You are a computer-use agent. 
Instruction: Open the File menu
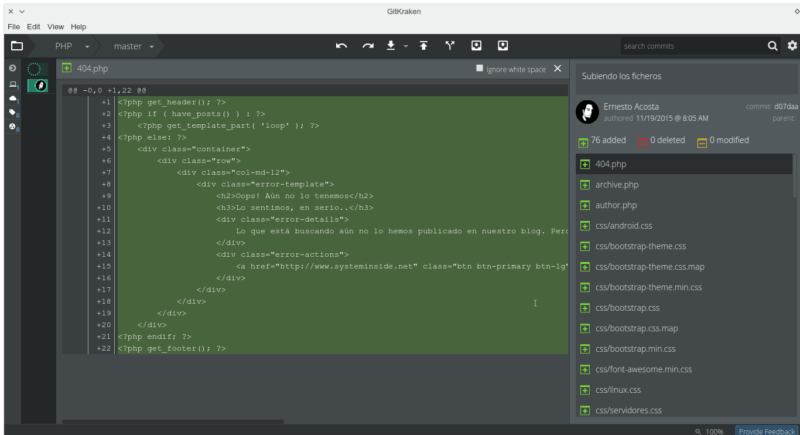(x=14, y=27)
